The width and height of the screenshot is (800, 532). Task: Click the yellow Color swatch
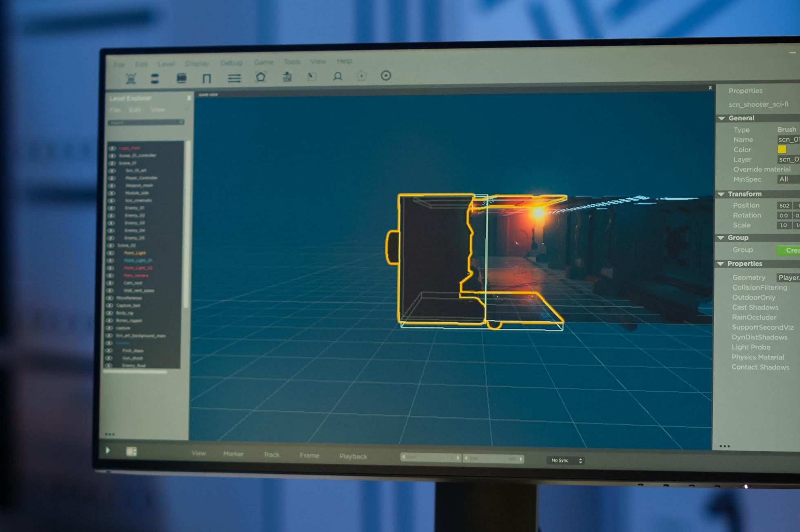coord(782,149)
